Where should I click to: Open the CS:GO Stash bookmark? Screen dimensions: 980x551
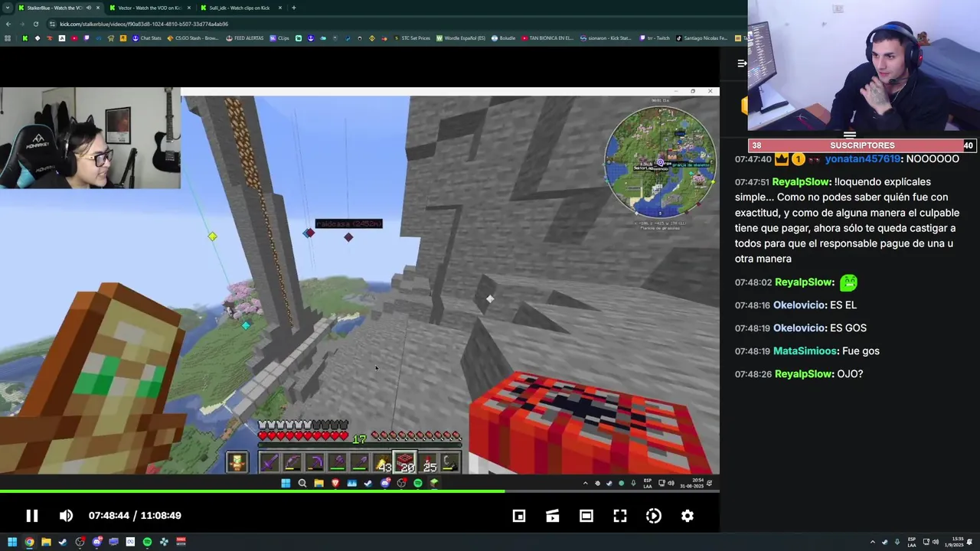(x=193, y=38)
